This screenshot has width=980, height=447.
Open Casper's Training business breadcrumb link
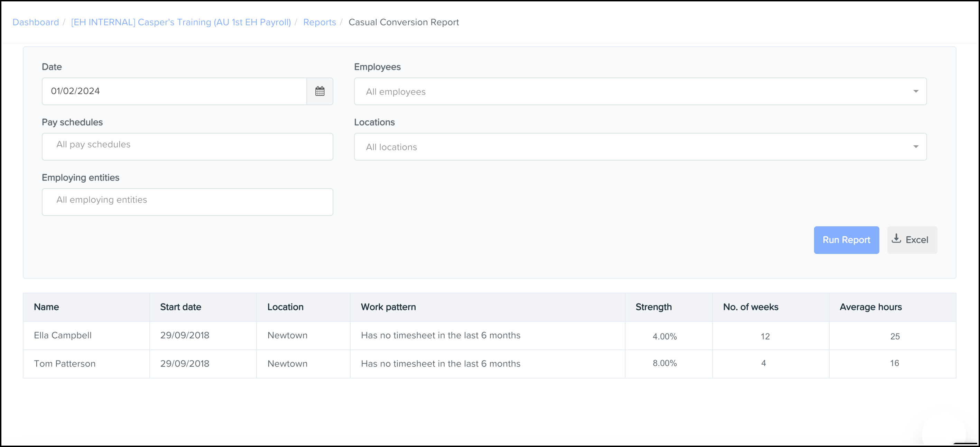pyautogui.click(x=181, y=22)
